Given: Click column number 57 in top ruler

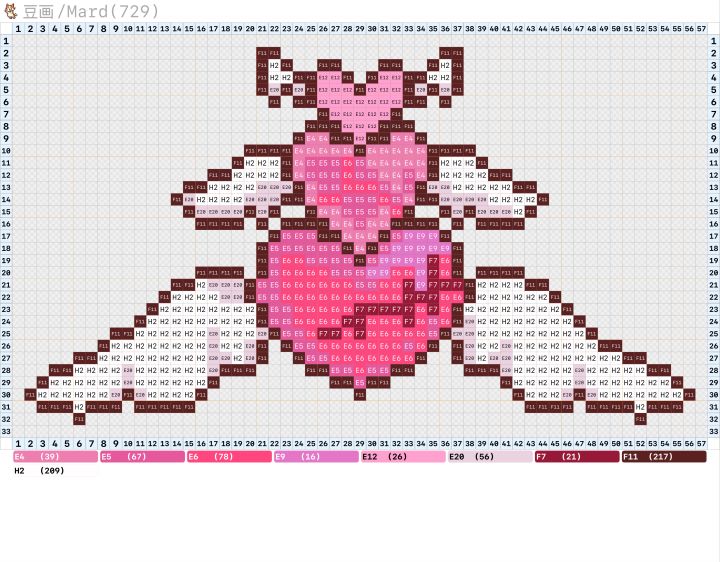Looking at the screenshot, I should (701, 29).
